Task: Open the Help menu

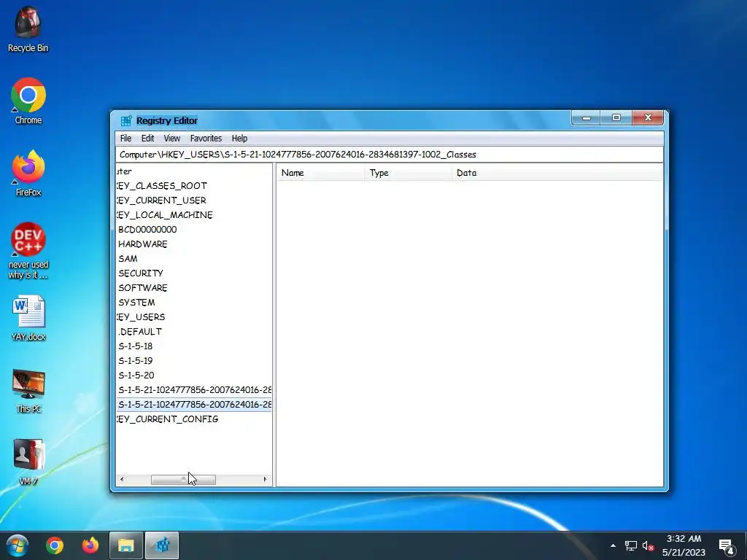Action: [239, 138]
